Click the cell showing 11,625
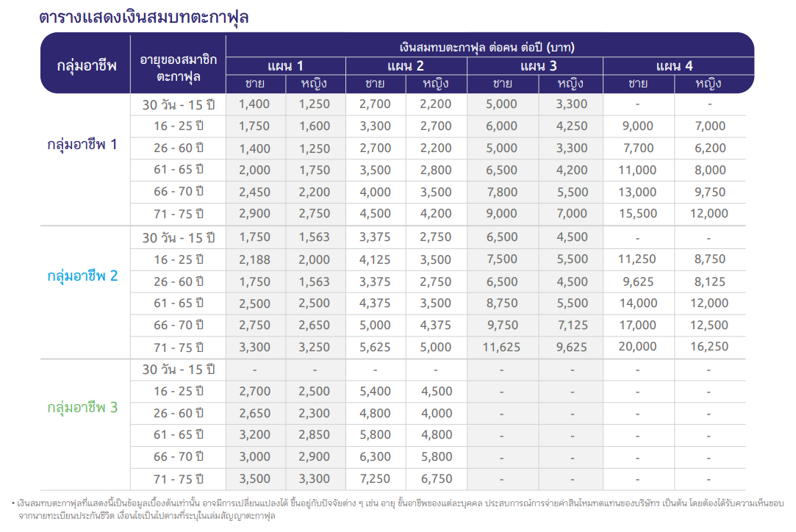The image size is (796, 532). pyautogui.click(x=501, y=347)
